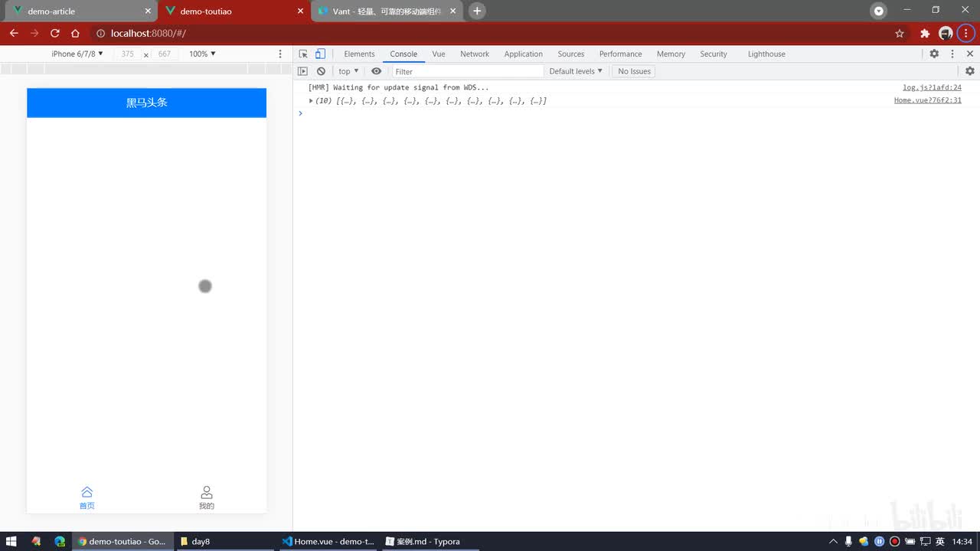980x551 pixels.
Task: Click the taskbar clock showing 14:34
Action: [962, 541]
